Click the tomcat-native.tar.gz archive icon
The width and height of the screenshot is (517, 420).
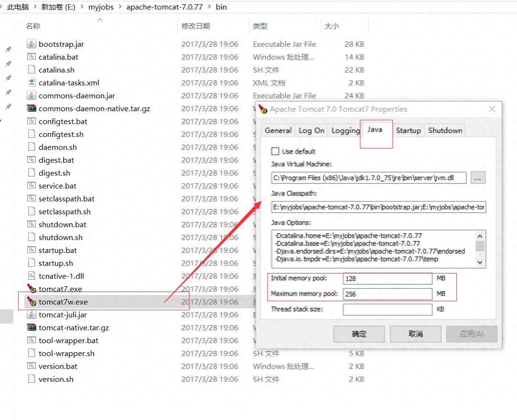(32, 327)
